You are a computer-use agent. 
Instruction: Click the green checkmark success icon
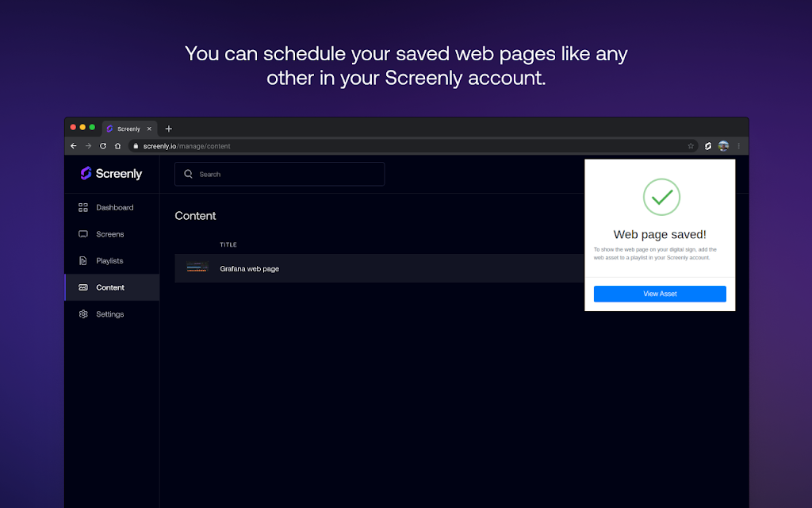pos(661,197)
